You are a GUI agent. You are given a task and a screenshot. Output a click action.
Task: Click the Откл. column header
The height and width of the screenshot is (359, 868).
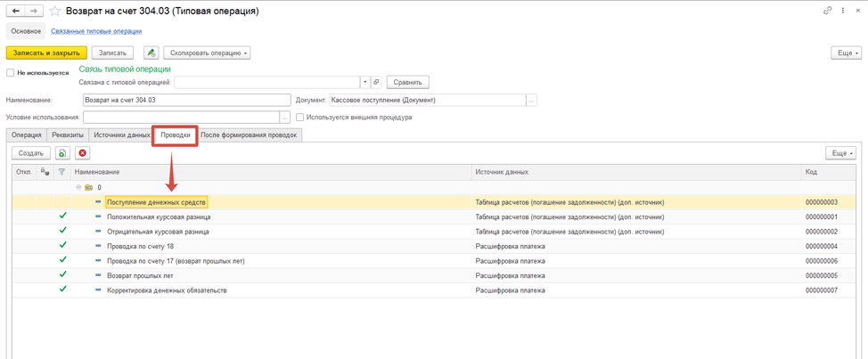coord(24,173)
